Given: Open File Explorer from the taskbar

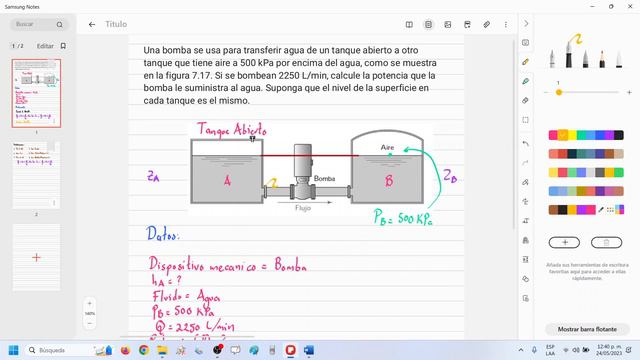Looking at the screenshot, I should tap(162, 350).
